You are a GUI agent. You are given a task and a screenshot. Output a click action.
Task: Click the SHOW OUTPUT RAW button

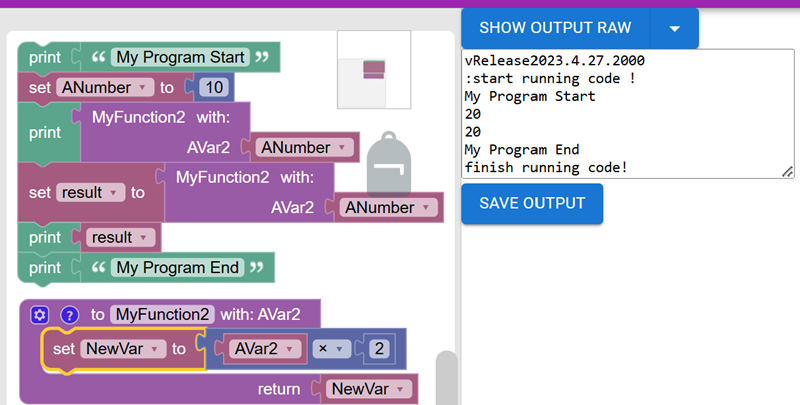[555, 28]
